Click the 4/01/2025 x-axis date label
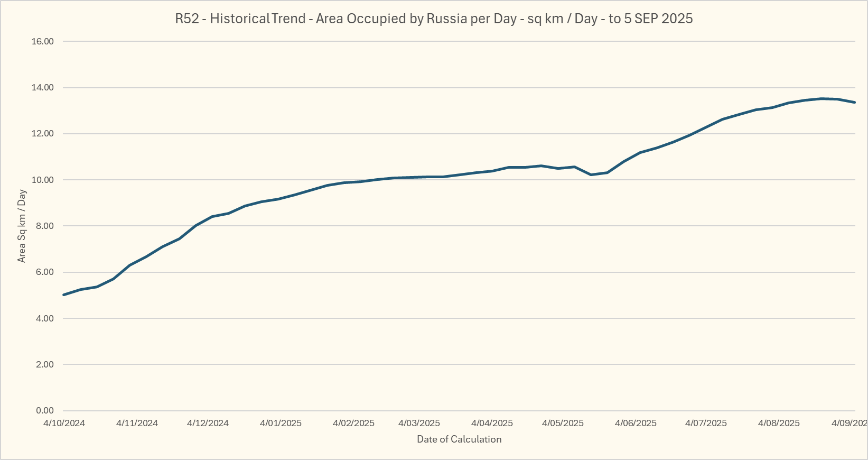Viewport: 868px width, 460px height. pyautogui.click(x=281, y=423)
